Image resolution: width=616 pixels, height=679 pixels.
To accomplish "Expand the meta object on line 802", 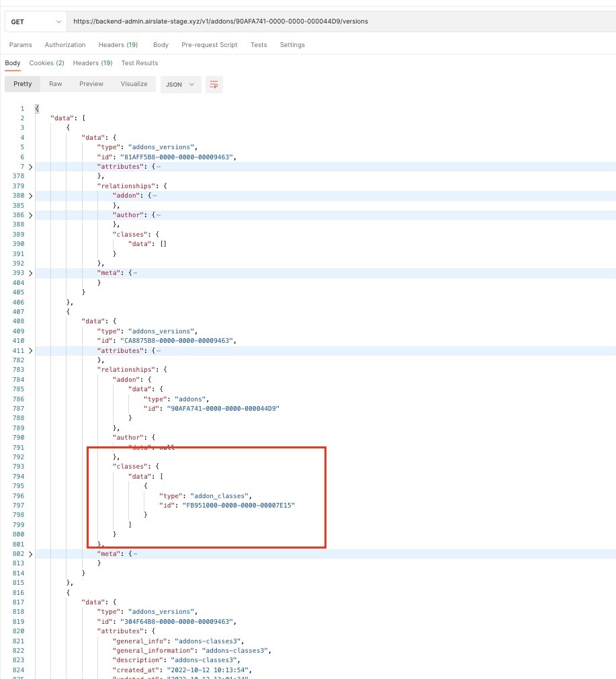I will click(30, 553).
